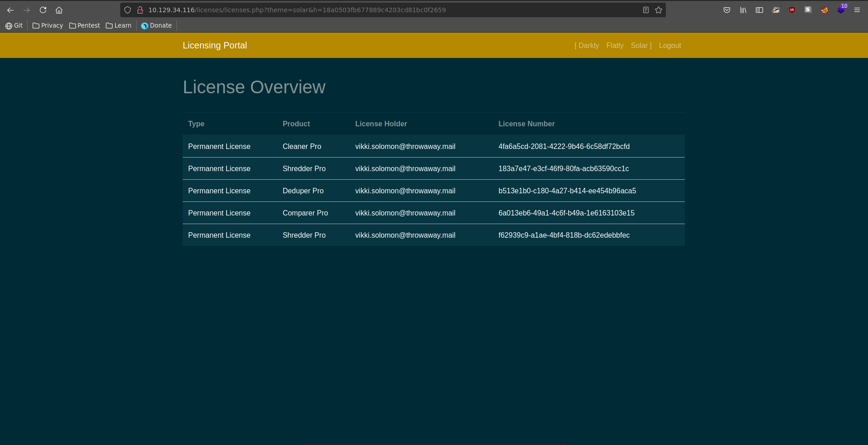
Task: Expand the Privacy bookmarks folder
Action: point(48,25)
